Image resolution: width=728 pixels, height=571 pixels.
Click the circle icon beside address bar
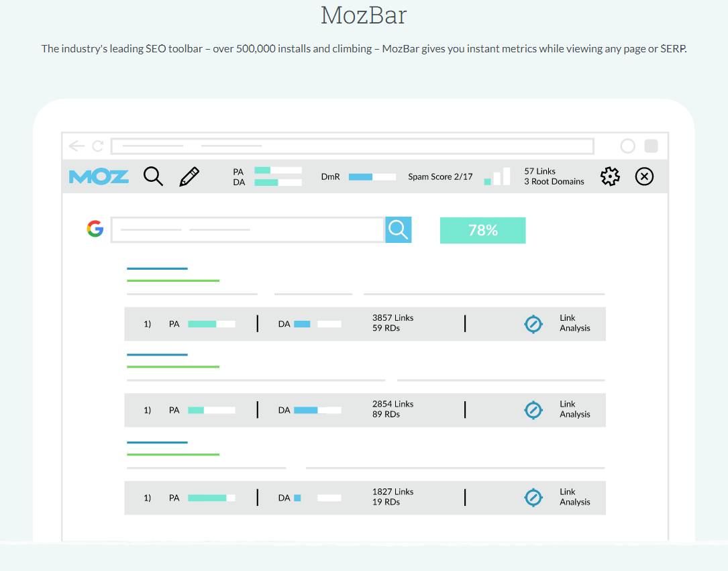[x=628, y=146]
